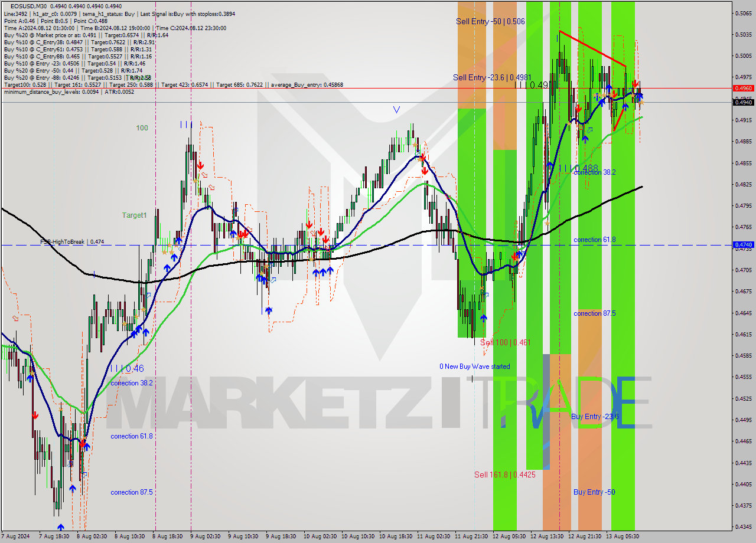756x543 pixels.
Task: Select 'correction 38.2' label under 0.46
Action: pos(132,383)
